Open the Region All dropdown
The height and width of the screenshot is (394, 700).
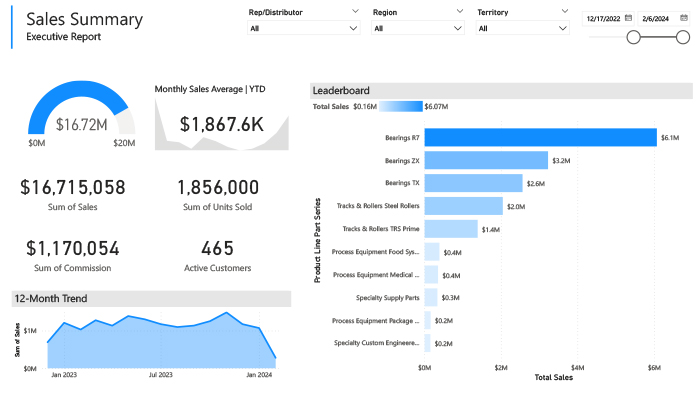tap(418, 28)
